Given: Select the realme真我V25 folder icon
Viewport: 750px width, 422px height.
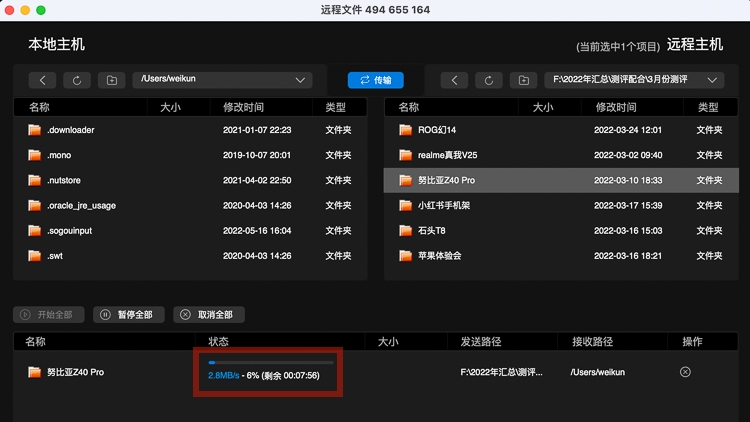Looking at the screenshot, I should 406,155.
